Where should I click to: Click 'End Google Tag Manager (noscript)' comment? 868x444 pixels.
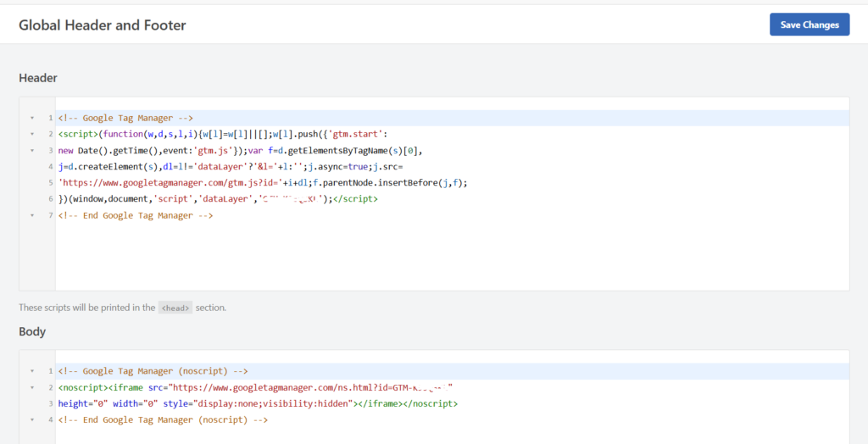point(163,419)
